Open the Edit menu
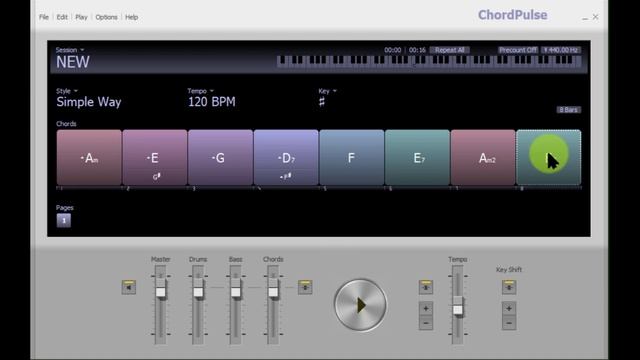The width and height of the screenshot is (640, 360). click(x=62, y=17)
